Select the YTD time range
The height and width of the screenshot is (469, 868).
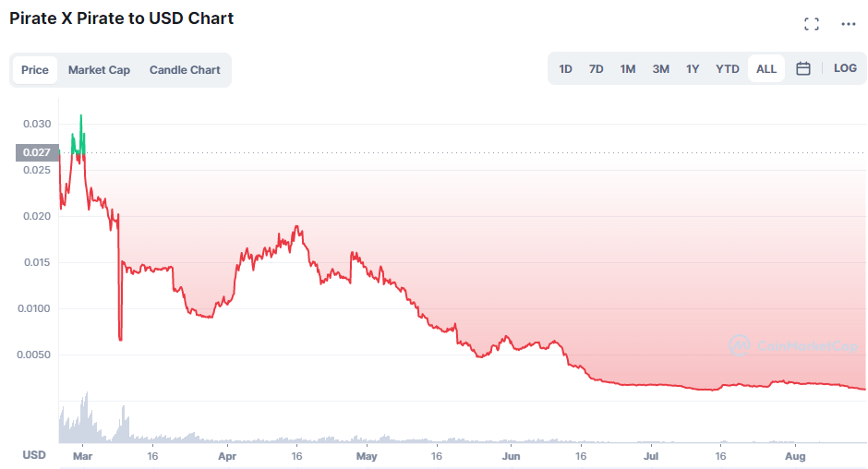[728, 68]
